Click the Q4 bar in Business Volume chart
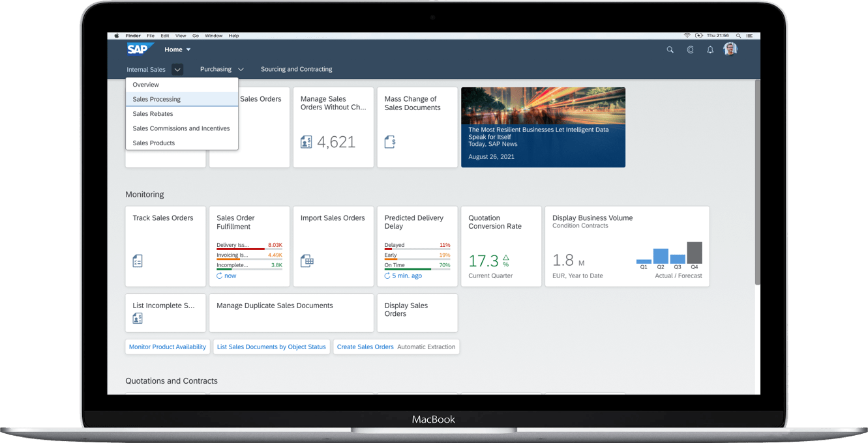Image resolution: width=868 pixels, height=443 pixels. click(695, 253)
